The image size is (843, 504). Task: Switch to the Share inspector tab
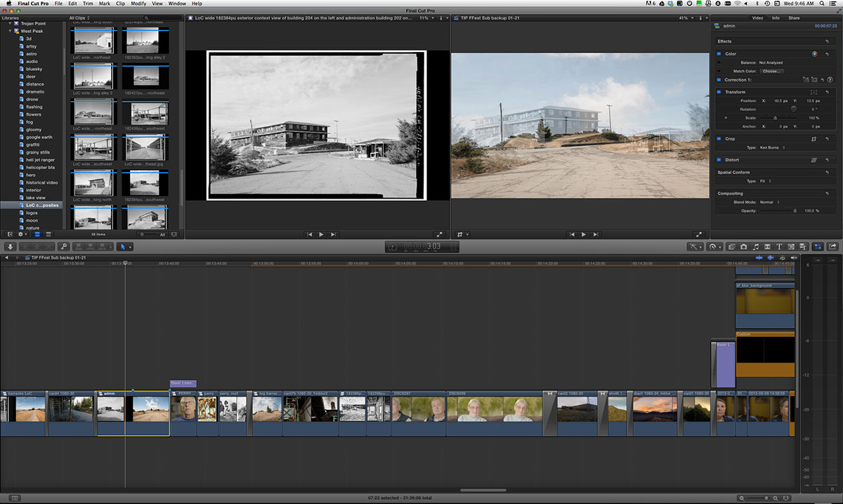(x=794, y=18)
